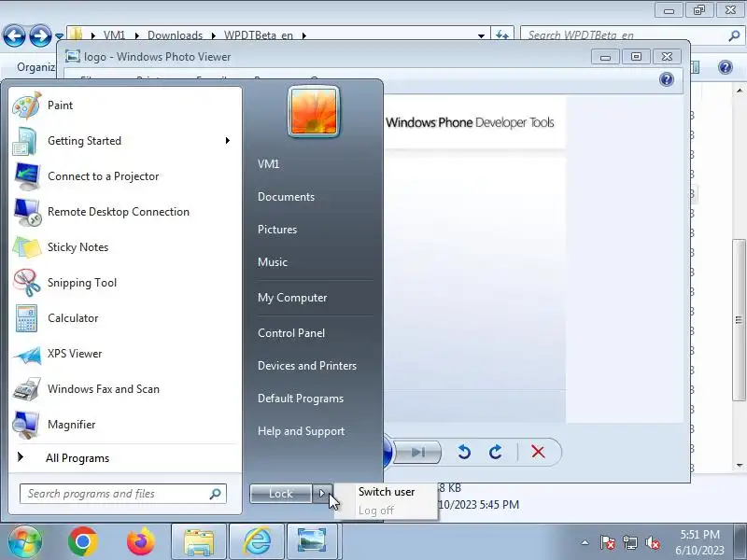Refresh the Explorer folder view
747x560 pixels.
501,35
